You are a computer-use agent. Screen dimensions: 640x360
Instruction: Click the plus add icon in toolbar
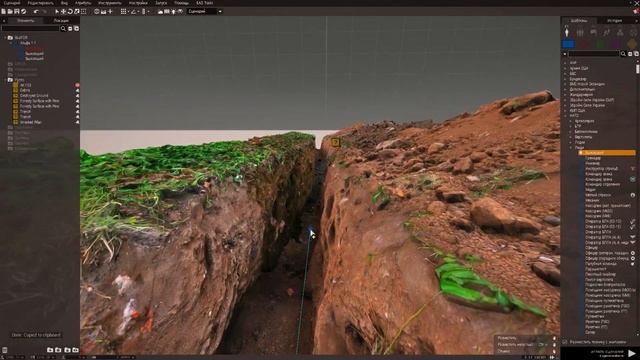click(110, 11)
